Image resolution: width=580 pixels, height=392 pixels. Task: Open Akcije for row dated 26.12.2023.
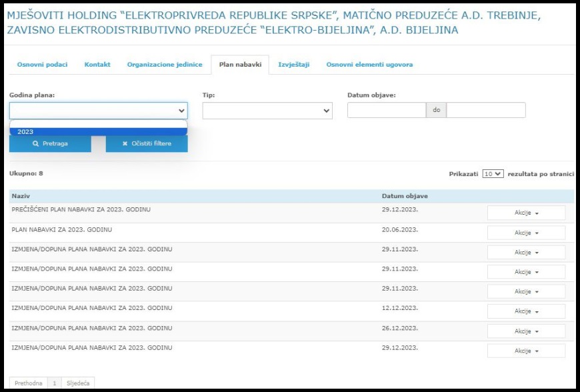526,331
